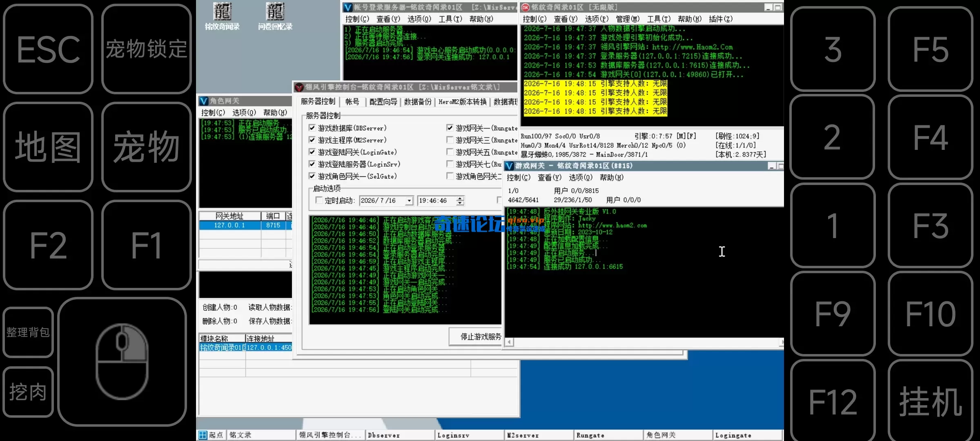Tap the 挂机 virtual key
The image size is (980, 441).
click(931, 402)
